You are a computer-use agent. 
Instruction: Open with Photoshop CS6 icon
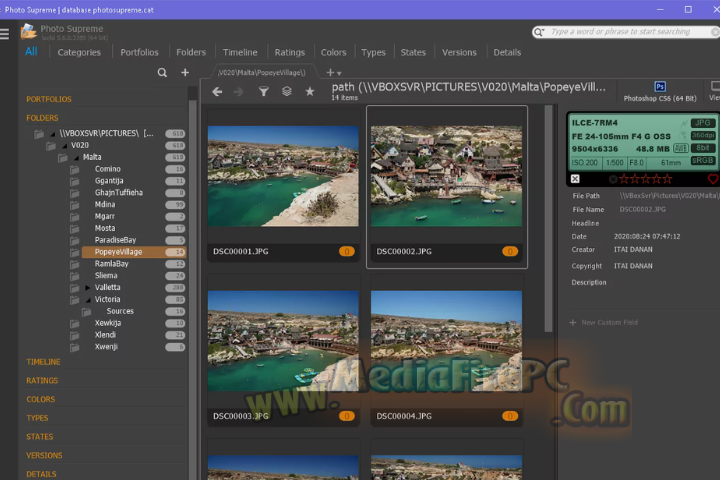tap(660, 87)
